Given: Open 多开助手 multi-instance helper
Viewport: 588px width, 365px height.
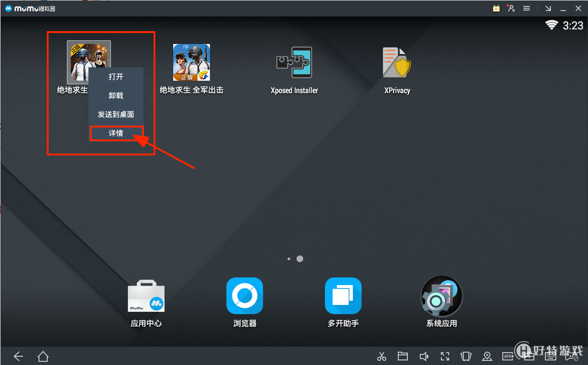Looking at the screenshot, I should pos(343,296).
